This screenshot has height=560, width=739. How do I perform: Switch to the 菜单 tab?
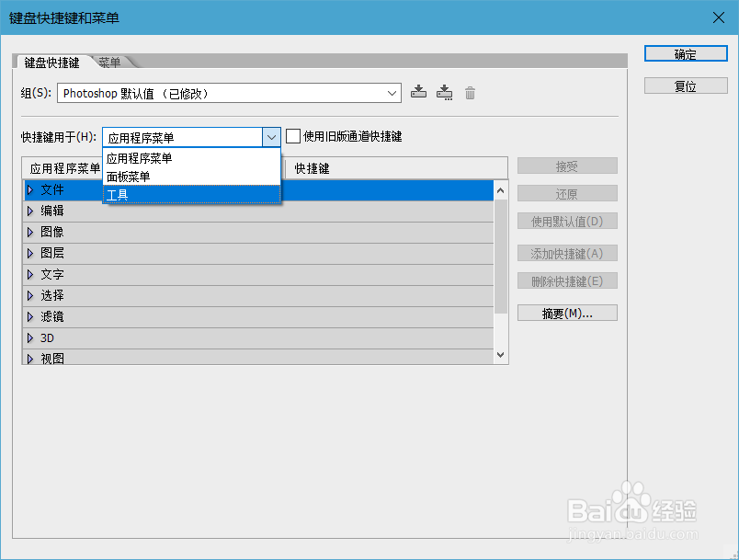point(109,63)
